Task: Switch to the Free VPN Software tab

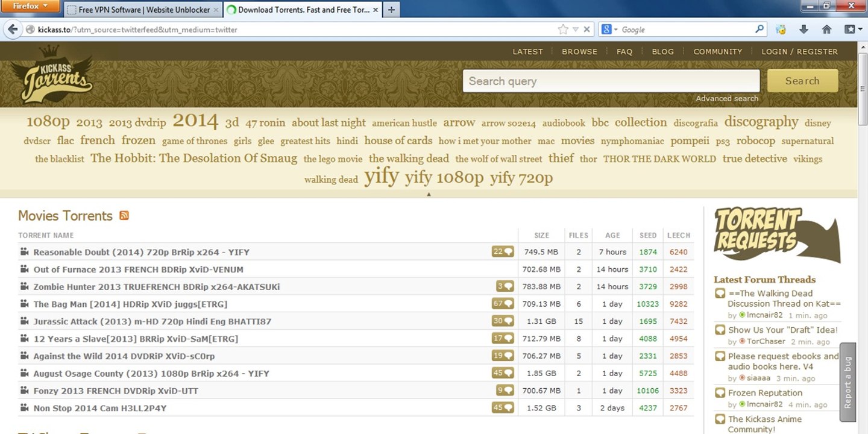Action: click(142, 10)
